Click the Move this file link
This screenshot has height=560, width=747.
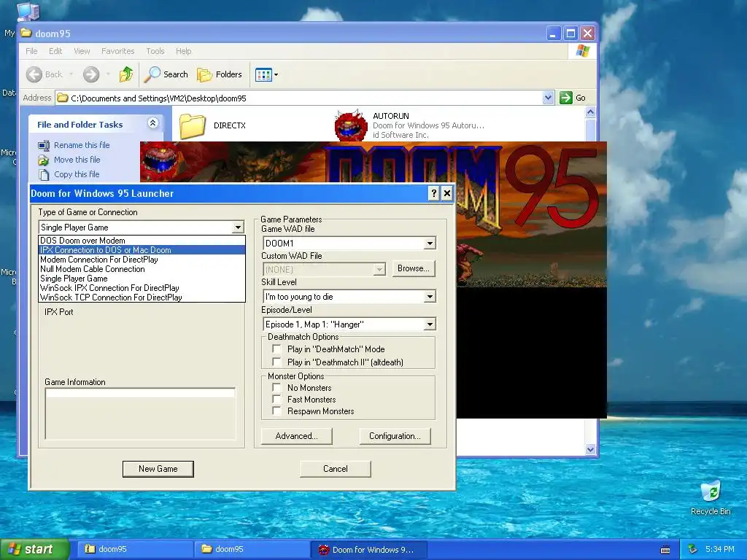pyautogui.click(x=77, y=160)
